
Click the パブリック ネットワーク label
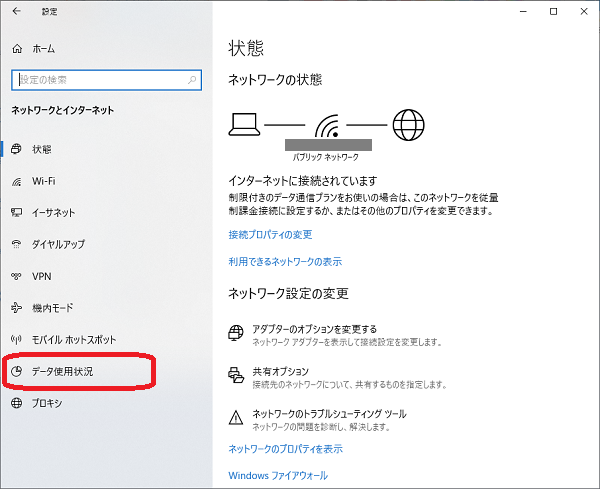(326, 157)
